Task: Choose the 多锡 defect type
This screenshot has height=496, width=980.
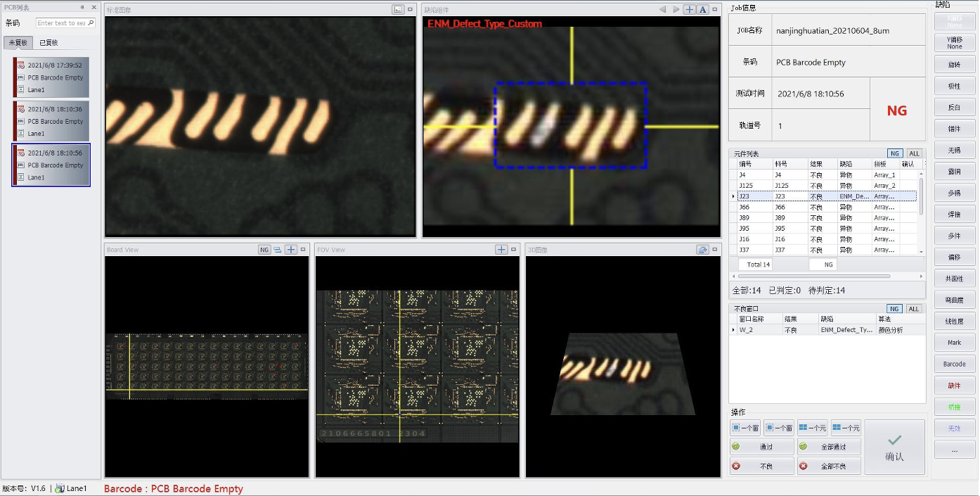Action: click(954, 193)
